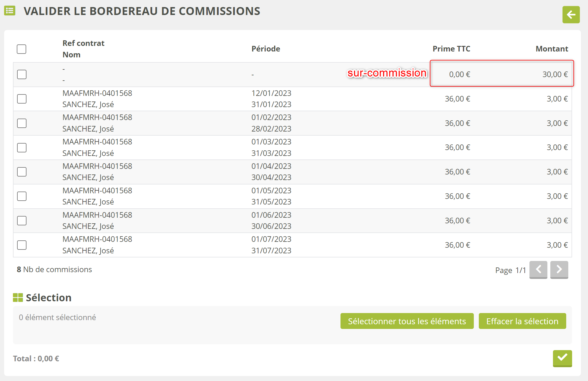Toggle the select-all header checkbox
The image size is (588, 381).
pos(21,49)
